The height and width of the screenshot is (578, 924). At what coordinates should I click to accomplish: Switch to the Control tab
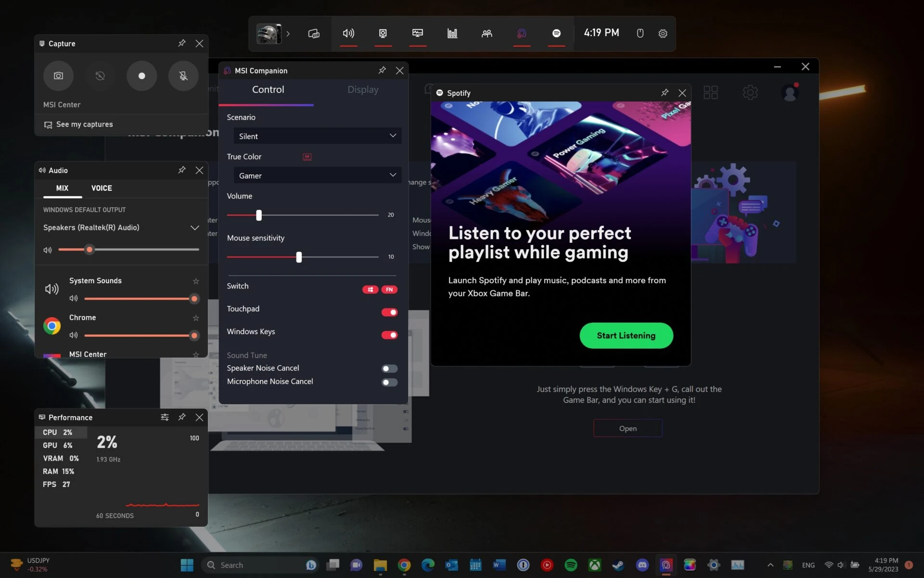click(268, 90)
